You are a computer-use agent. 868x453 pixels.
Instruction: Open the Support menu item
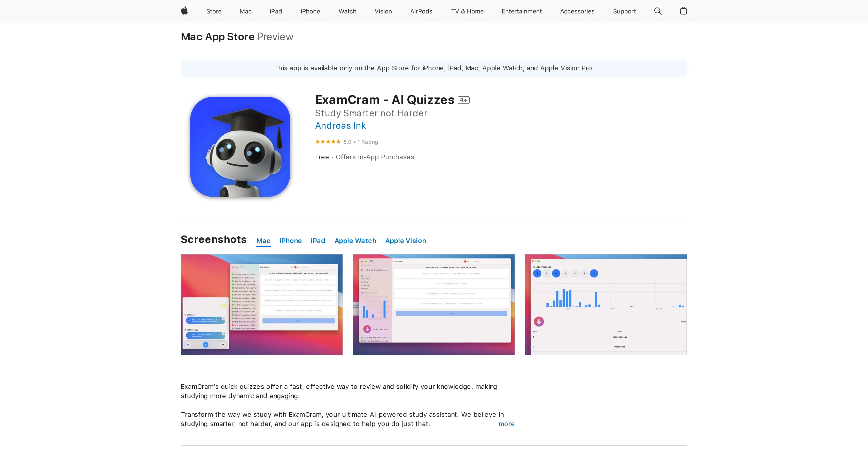[x=624, y=11]
